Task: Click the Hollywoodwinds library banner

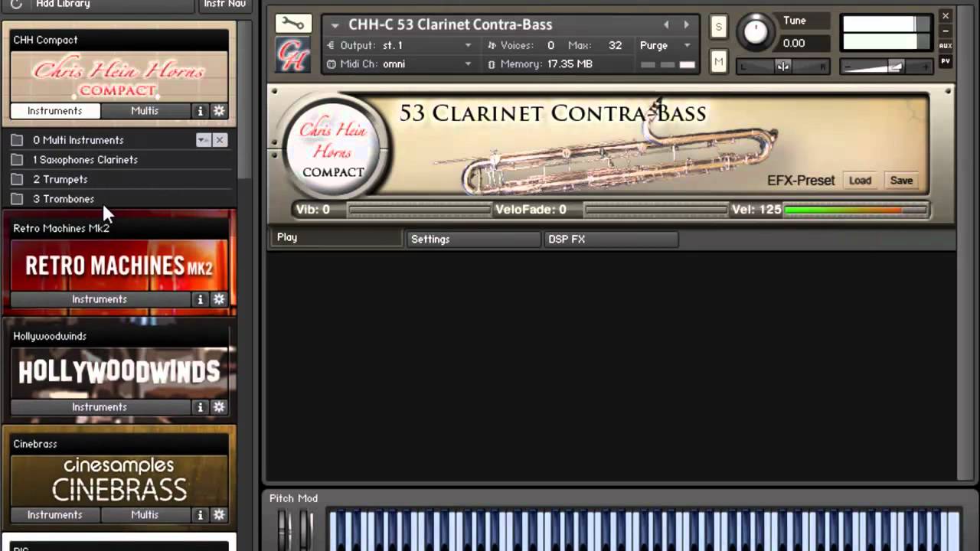Action: coord(119,372)
